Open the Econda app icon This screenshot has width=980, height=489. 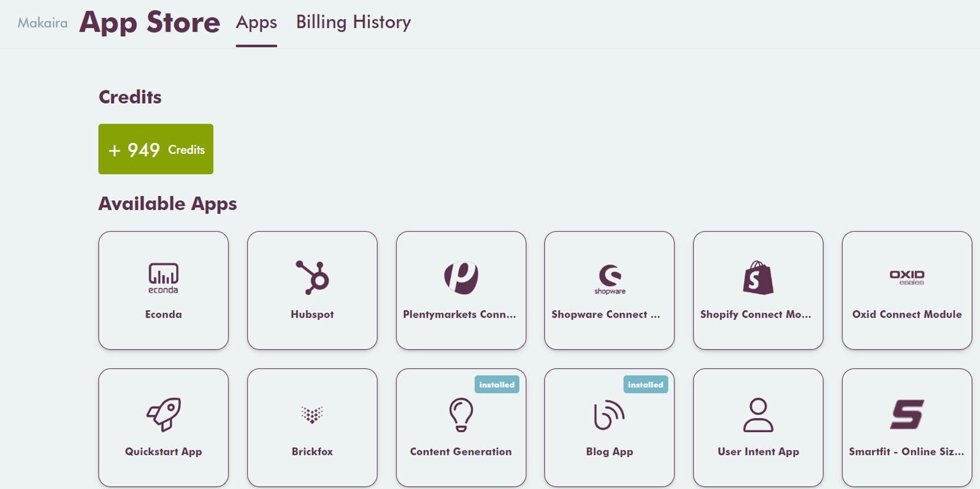point(163,278)
